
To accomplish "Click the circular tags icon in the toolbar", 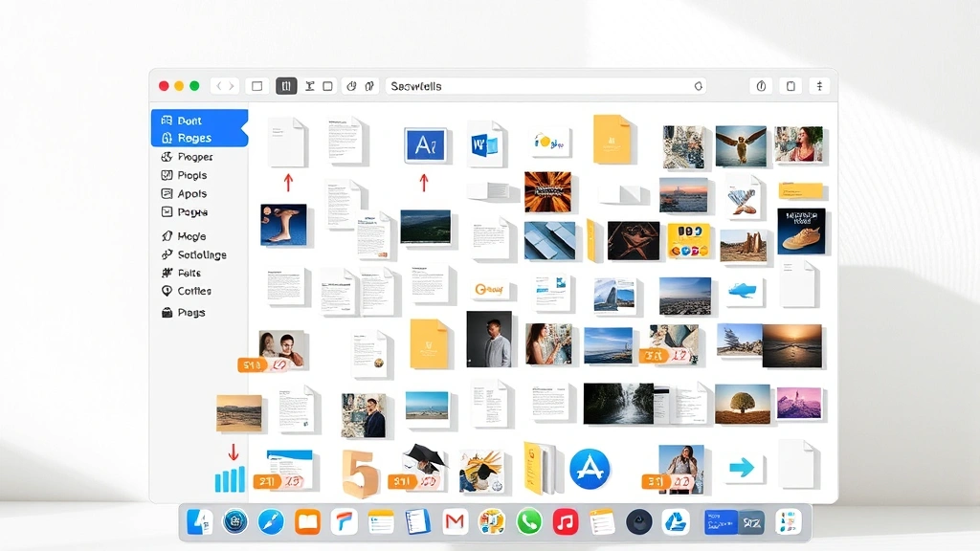I will click(351, 85).
